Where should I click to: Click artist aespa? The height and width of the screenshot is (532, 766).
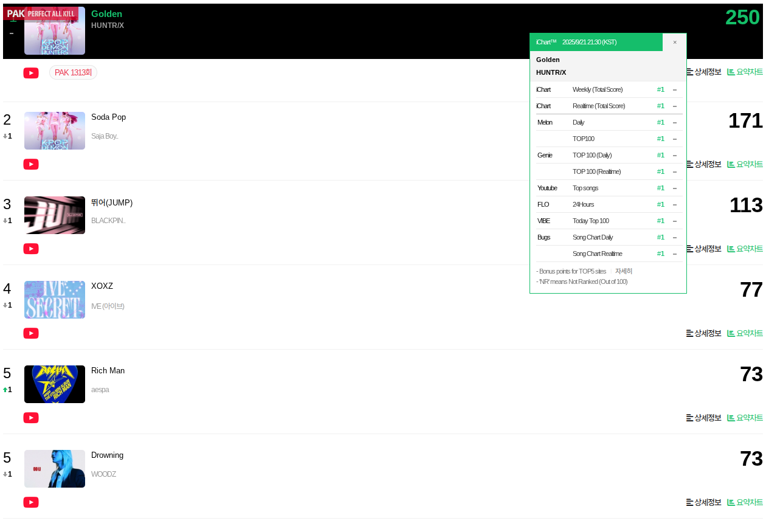tap(100, 389)
